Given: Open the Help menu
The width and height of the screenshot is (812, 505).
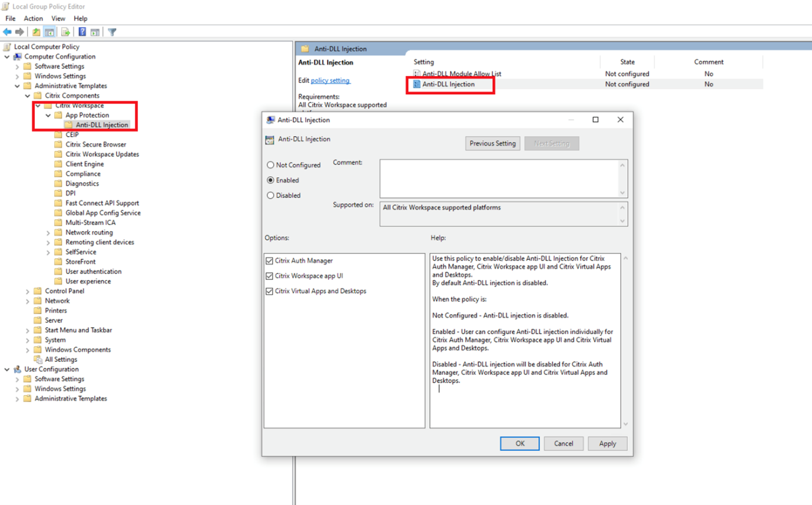Looking at the screenshot, I should click(81, 18).
